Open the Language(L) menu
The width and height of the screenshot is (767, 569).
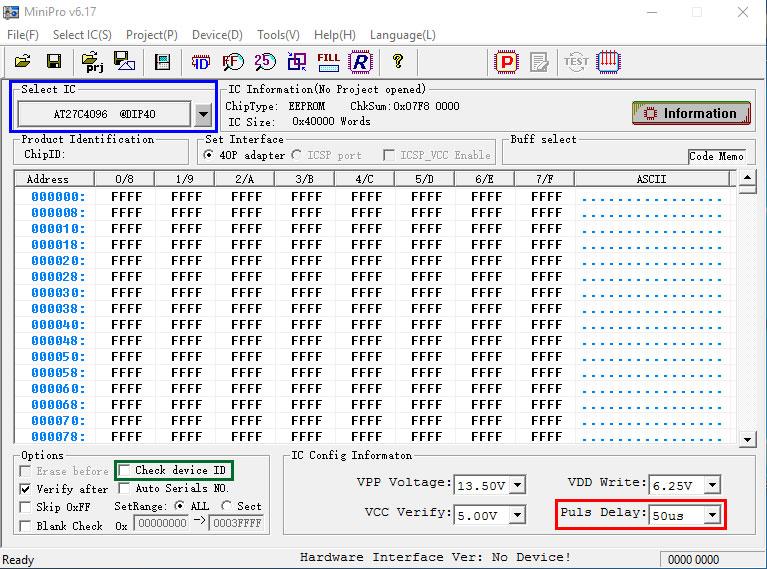(403, 35)
